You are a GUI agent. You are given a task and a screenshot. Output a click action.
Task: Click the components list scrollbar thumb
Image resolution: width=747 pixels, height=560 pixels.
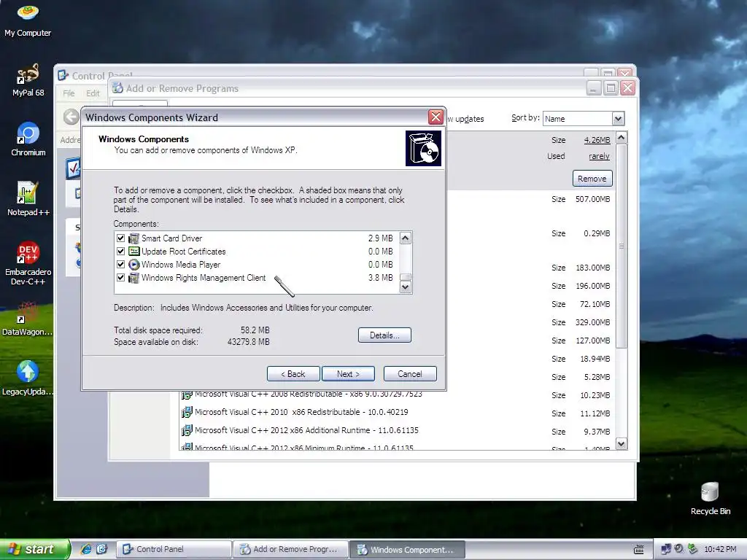(406, 277)
